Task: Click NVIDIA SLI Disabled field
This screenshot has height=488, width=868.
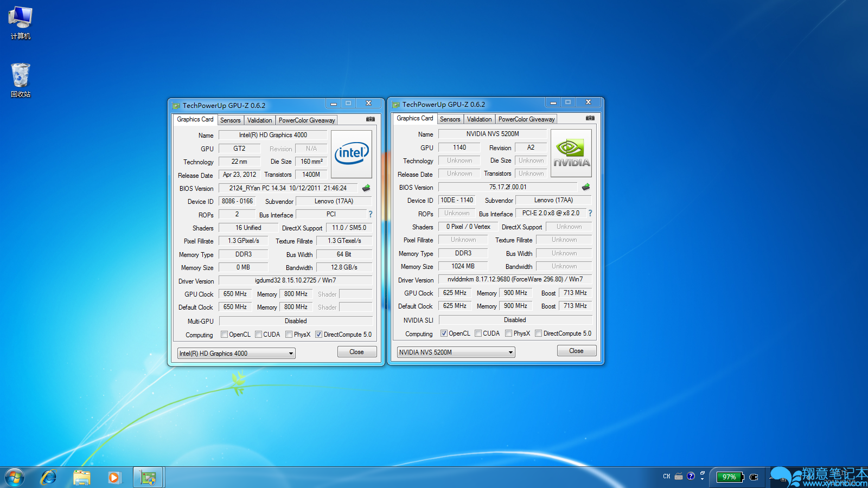Action: [x=515, y=320]
